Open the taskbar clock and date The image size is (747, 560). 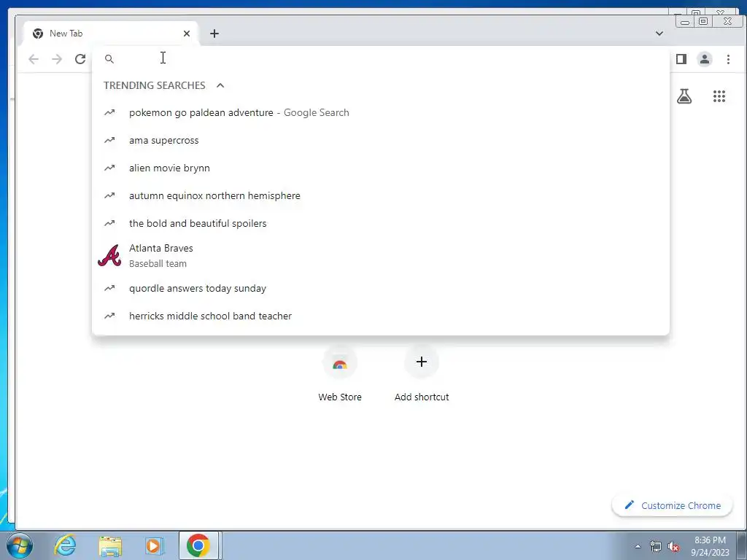click(x=710, y=546)
